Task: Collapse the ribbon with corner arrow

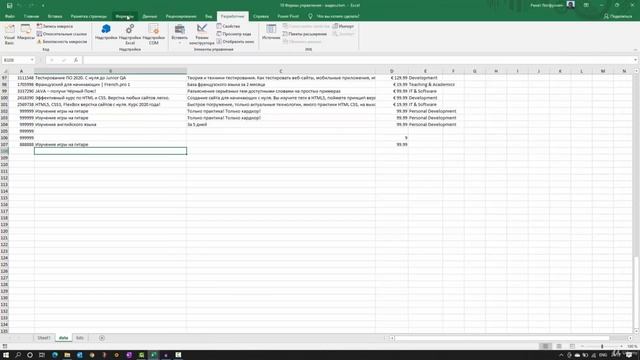Action: (x=635, y=50)
